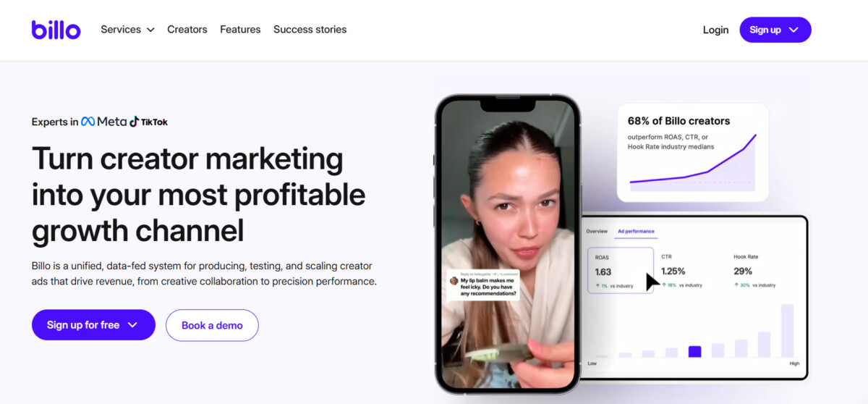
Task: Select the ROAS metric card
Action: pyautogui.click(x=621, y=270)
